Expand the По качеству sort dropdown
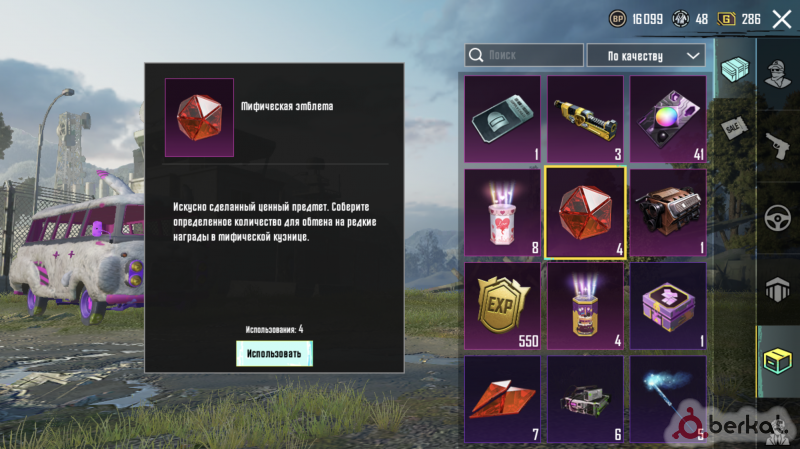Image resolution: width=800 pixels, height=449 pixels. coord(646,56)
